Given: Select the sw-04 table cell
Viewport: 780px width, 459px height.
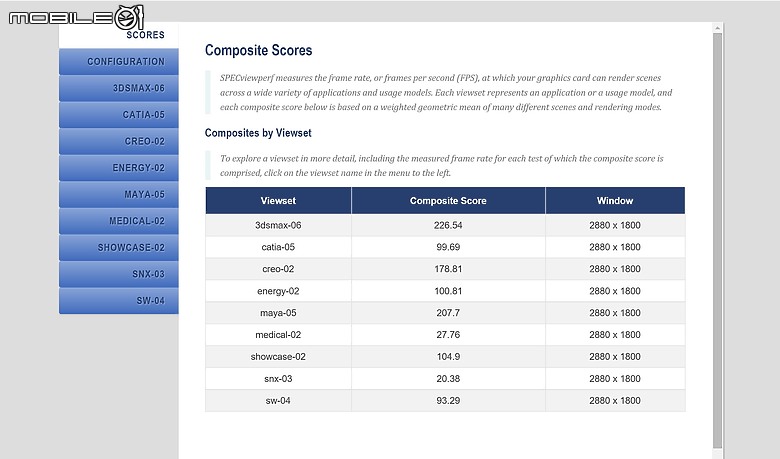Looking at the screenshot, I should coord(278,400).
